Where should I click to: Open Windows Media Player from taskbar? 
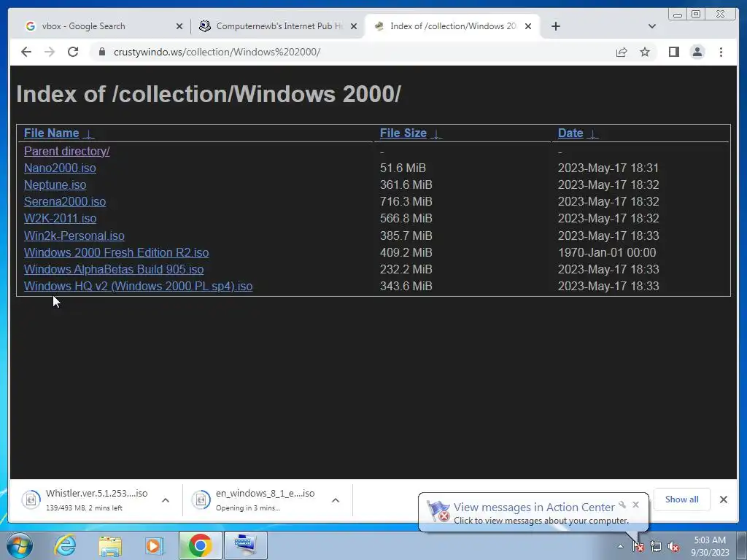click(x=155, y=545)
